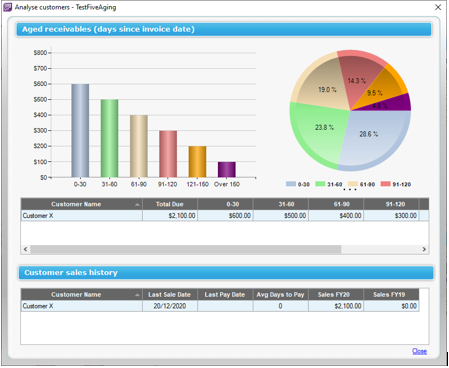Sort sales history by Customer Name
Viewport: 449px width, 368px height.
(82, 295)
